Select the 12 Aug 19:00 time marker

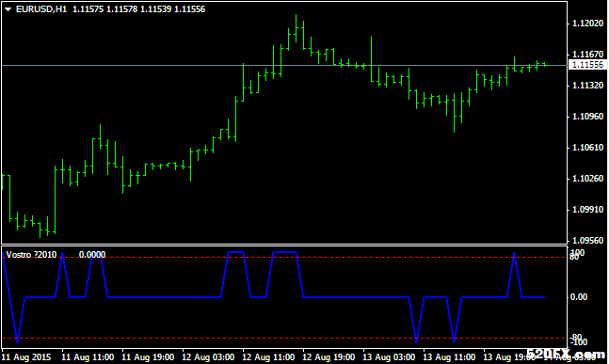[329, 357]
